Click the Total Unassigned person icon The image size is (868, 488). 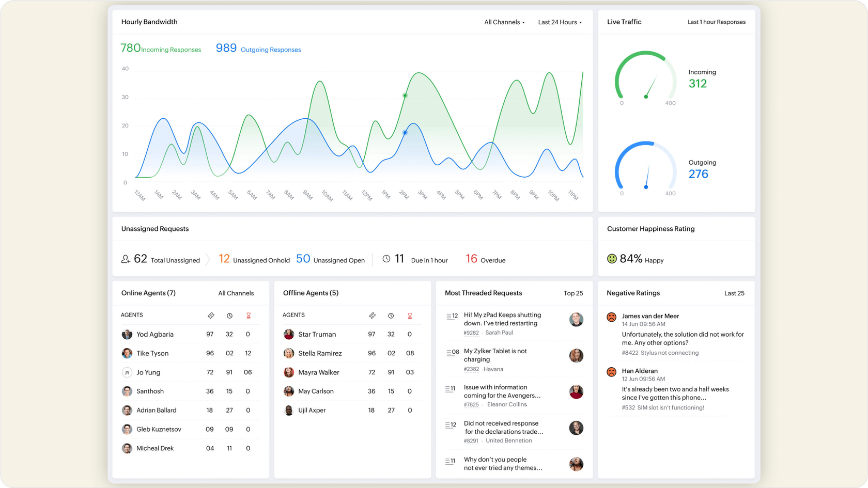coord(126,259)
